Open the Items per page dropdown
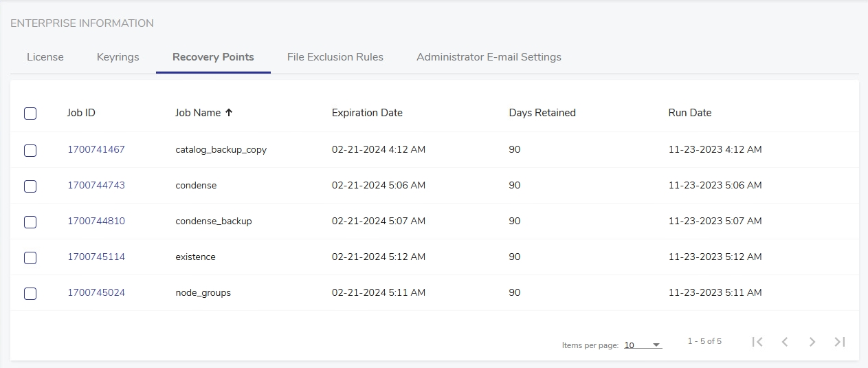This screenshot has height=368, width=868. [x=643, y=345]
